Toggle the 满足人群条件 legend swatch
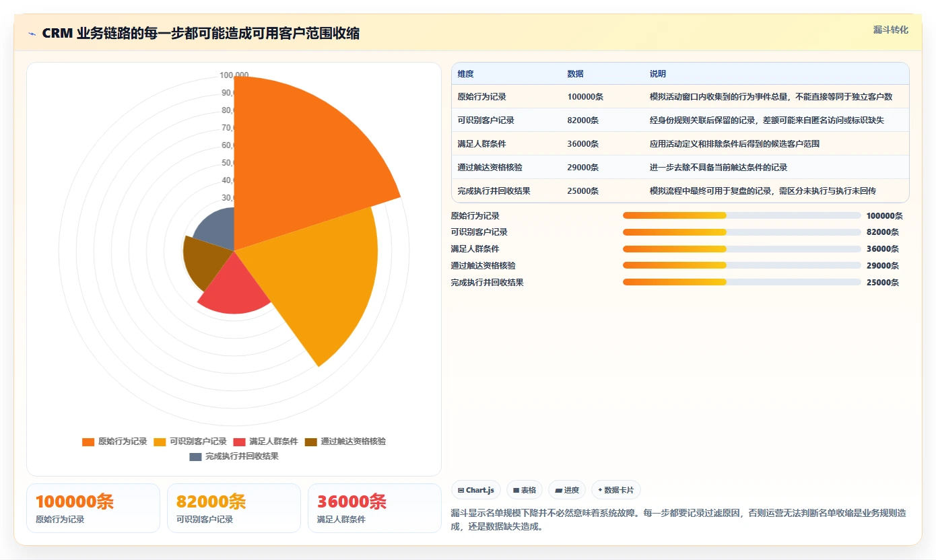Screen dimensions: 936x560 coord(239,442)
